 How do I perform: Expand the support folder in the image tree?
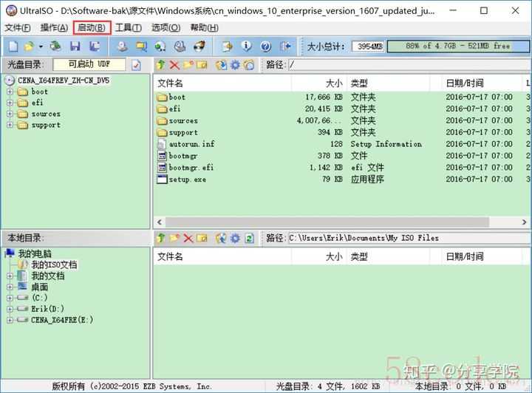10,125
